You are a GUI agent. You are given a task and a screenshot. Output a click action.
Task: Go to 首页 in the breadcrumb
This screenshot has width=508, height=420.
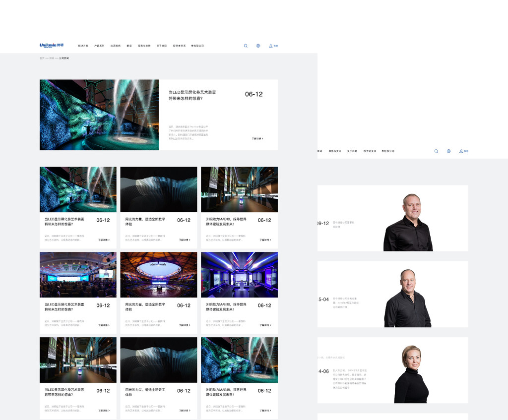point(42,58)
